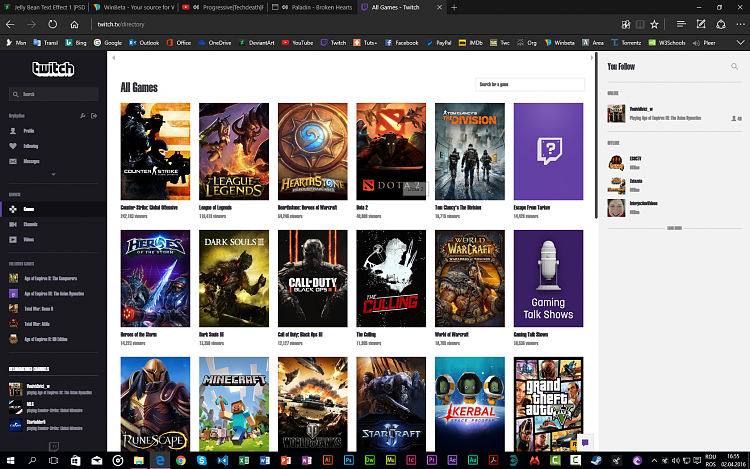The image size is (750, 469).
Task: Click the sidebar Search field
Action: click(x=54, y=94)
